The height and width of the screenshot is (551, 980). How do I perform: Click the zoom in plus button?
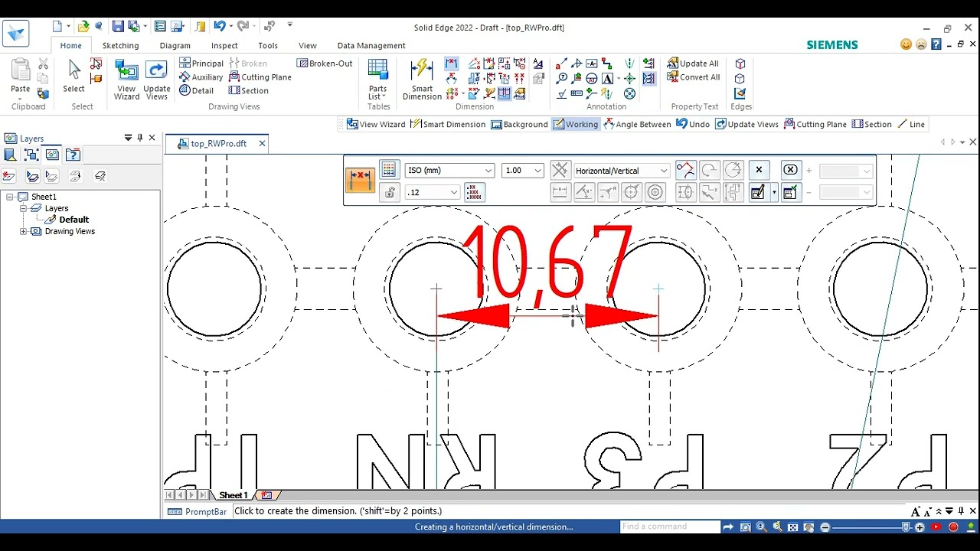coord(920,527)
